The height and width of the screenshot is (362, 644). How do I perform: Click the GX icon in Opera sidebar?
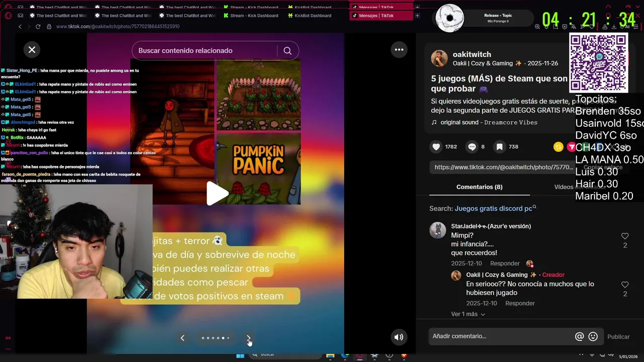coord(8,338)
